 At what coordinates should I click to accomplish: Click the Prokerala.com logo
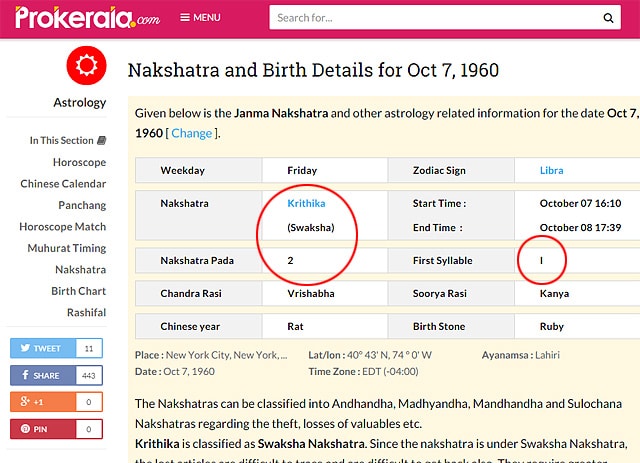point(87,18)
